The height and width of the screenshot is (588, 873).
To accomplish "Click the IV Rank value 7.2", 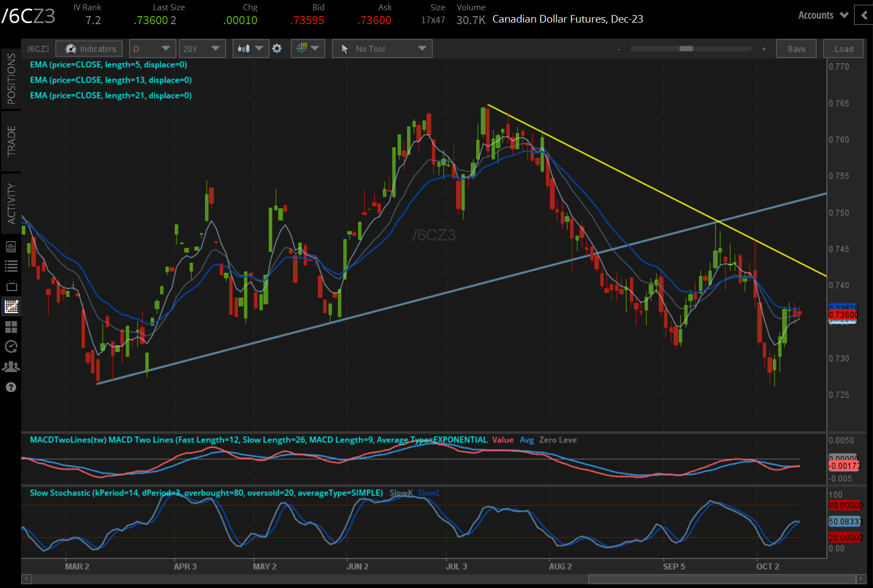I will [93, 20].
